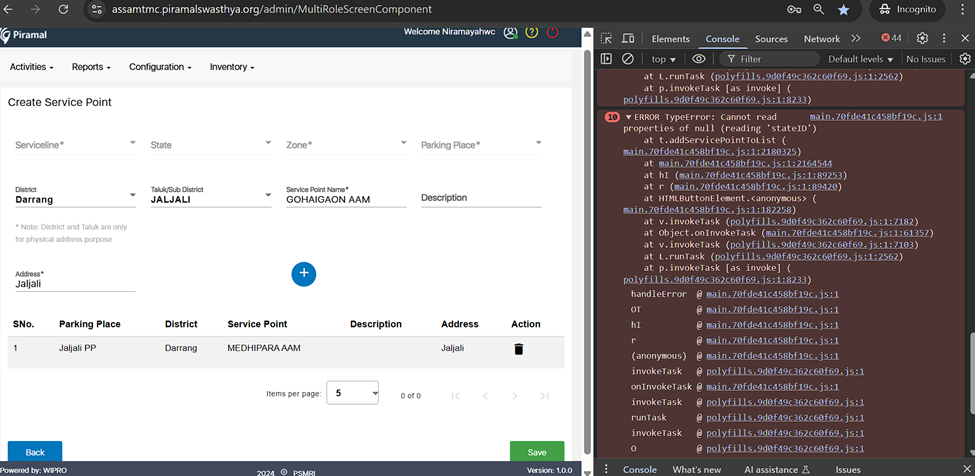Go to previous page of table
975x476 pixels.
[485, 395]
